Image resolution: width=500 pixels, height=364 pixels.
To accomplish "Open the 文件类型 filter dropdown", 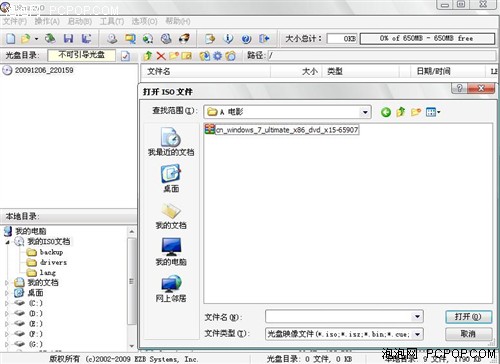I will point(418,334).
